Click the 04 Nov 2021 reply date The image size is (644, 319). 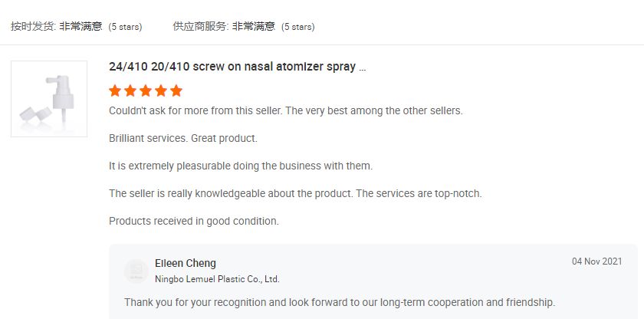[x=596, y=261]
